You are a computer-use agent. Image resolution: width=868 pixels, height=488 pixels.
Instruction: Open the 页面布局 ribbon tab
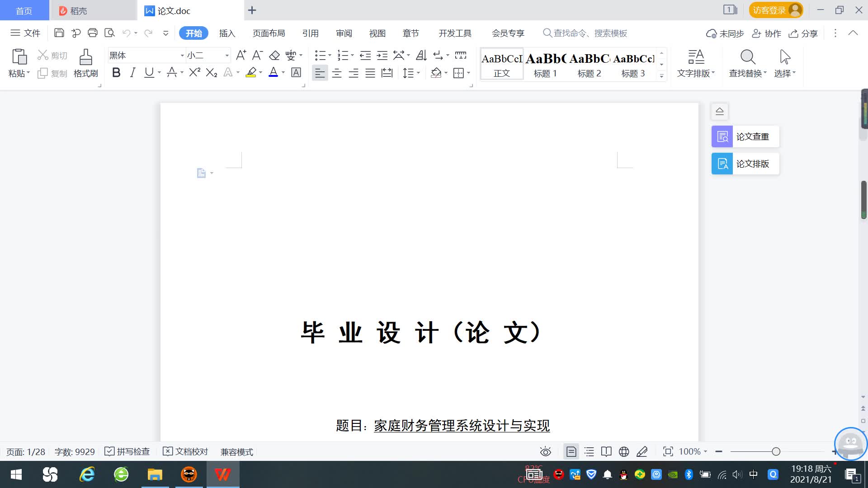(269, 33)
